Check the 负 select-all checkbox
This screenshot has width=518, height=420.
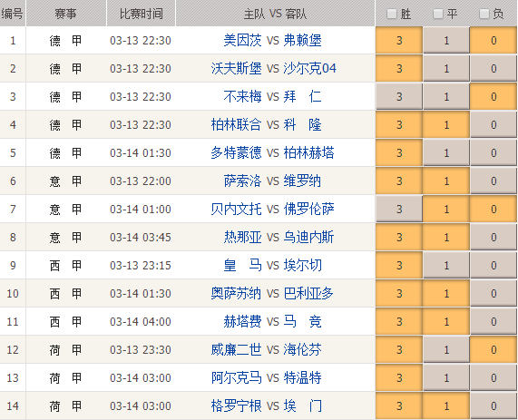click(x=484, y=15)
